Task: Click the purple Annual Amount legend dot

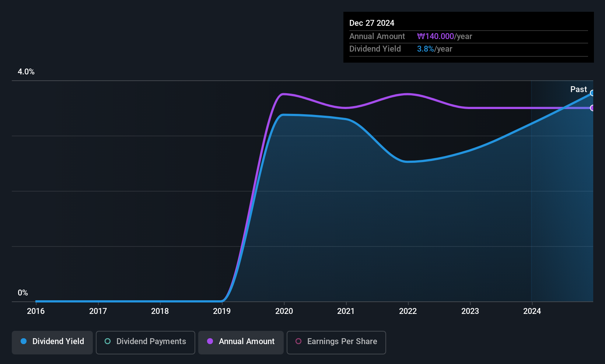Action: pyautogui.click(x=210, y=341)
